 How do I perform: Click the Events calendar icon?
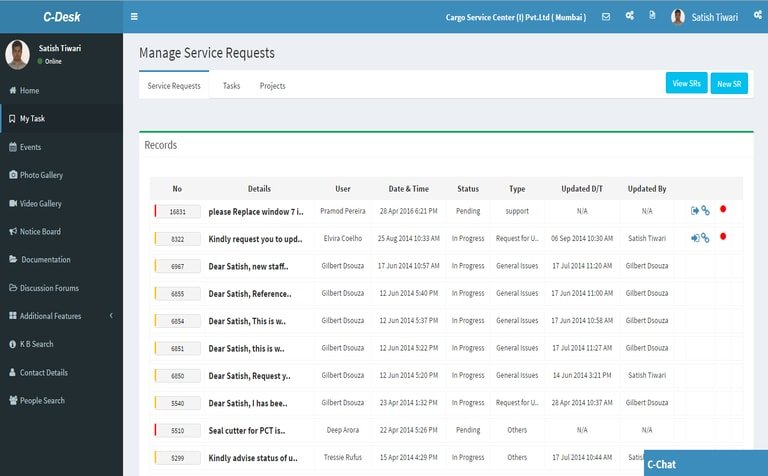13,146
